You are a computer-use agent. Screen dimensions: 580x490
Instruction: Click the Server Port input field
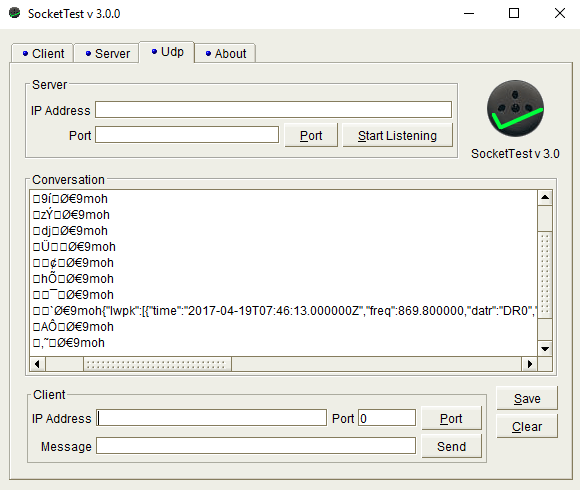click(x=187, y=135)
